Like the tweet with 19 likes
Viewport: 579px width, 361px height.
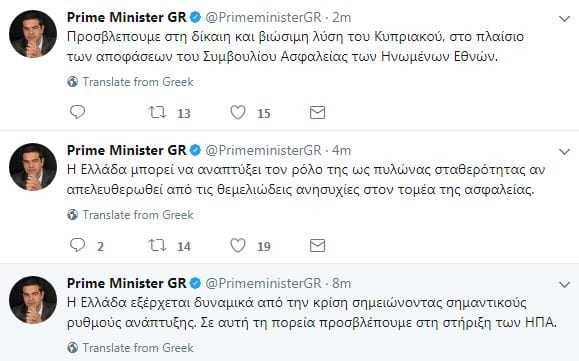[x=238, y=245]
